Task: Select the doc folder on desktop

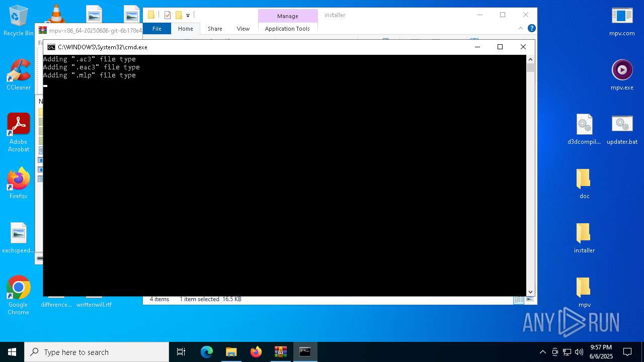Action: click(x=584, y=184)
